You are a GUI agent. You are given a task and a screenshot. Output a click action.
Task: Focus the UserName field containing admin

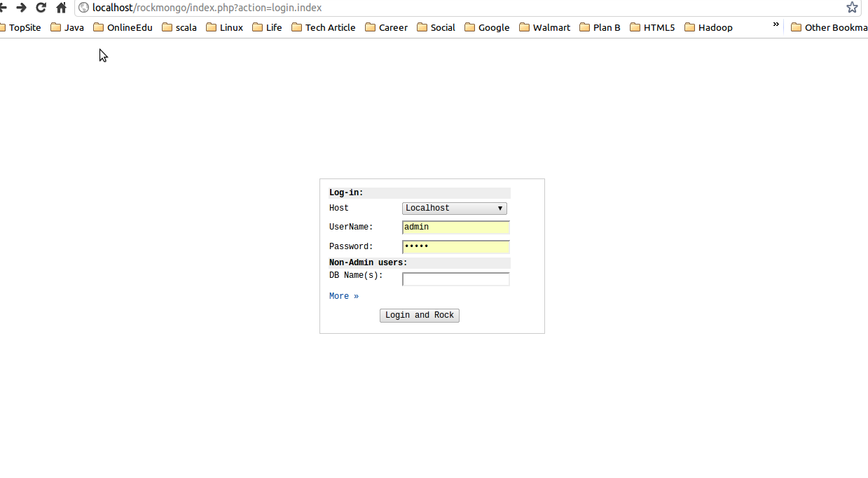click(456, 227)
